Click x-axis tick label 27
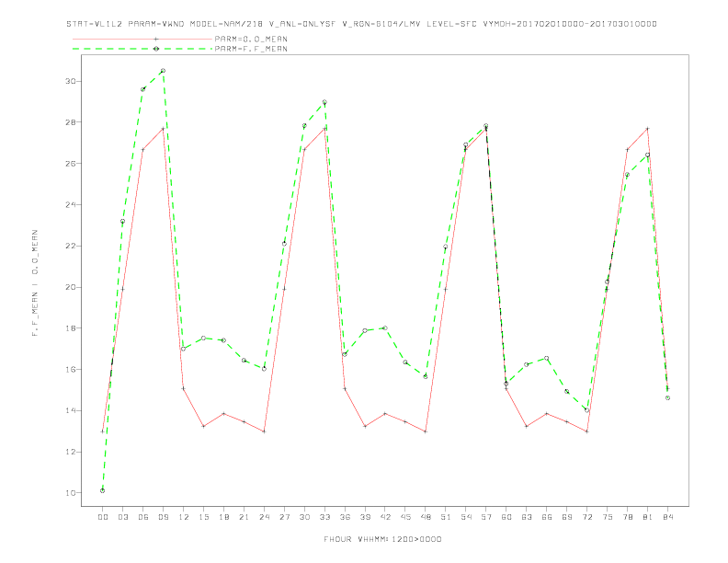The width and height of the screenshot is (728, 563). 284,517
